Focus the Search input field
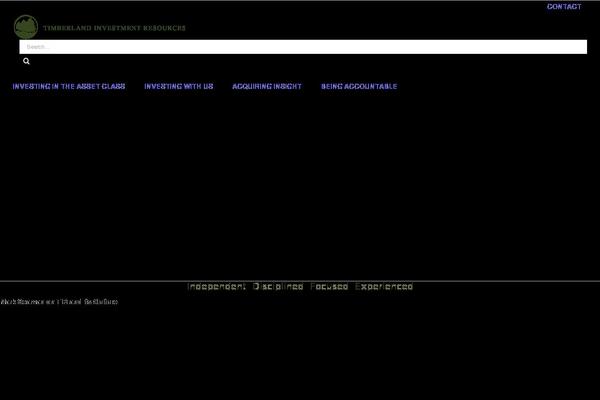600x400 pixels. point(300,47)
